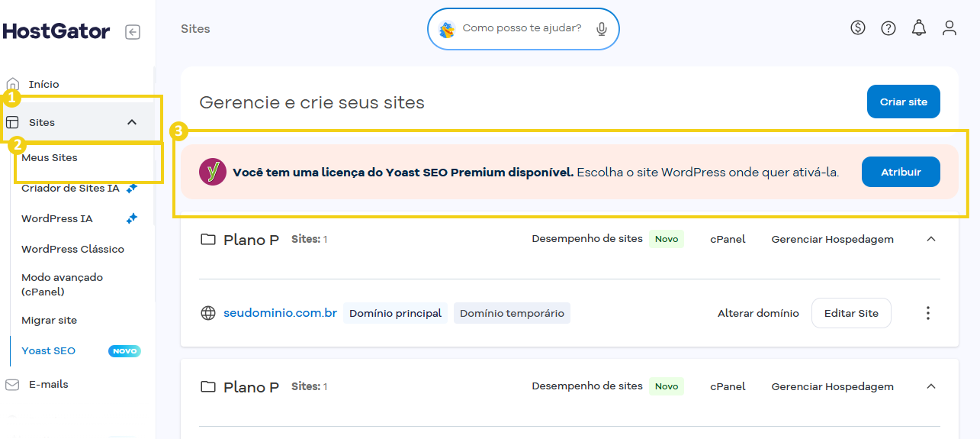Click the globe icon beside seudominio.com.br
Viewport: 980px width, 439px height.
tap(208, 313)
